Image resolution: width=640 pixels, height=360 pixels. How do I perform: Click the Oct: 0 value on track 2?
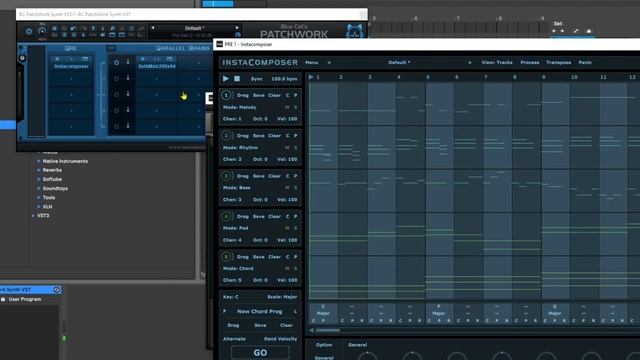pyautogui.click(x=260, y=159)
